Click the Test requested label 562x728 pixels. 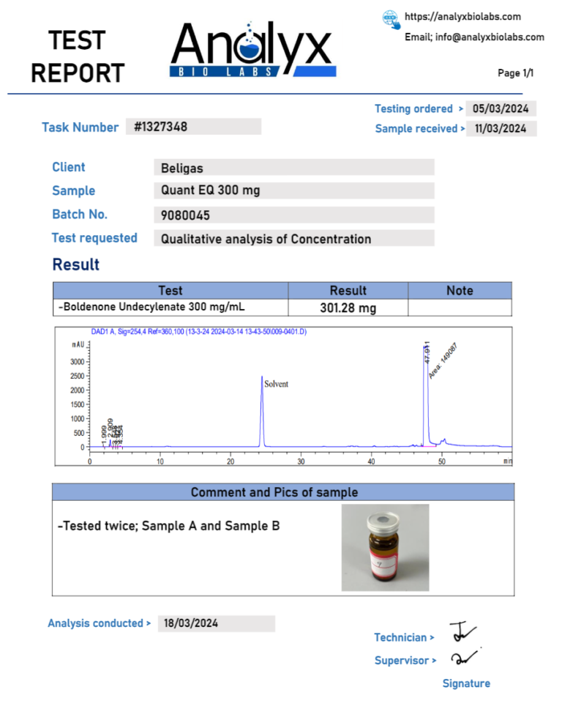click(94, 238)
